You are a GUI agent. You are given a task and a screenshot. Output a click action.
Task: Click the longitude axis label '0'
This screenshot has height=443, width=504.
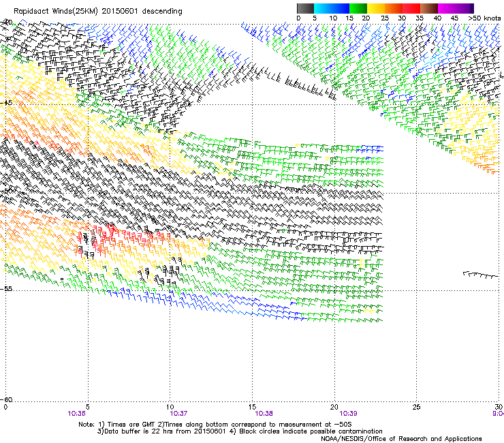tap(5, 407)
